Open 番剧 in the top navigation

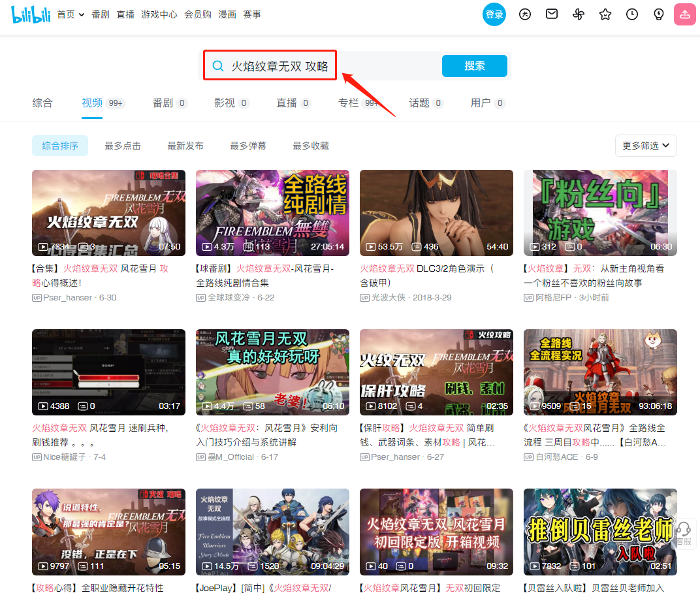[x=101, y=15]
